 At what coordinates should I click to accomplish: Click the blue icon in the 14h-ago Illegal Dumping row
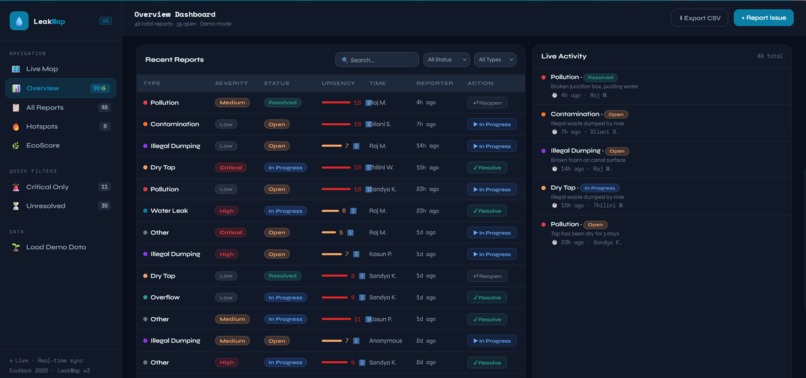tap(356, 146)
